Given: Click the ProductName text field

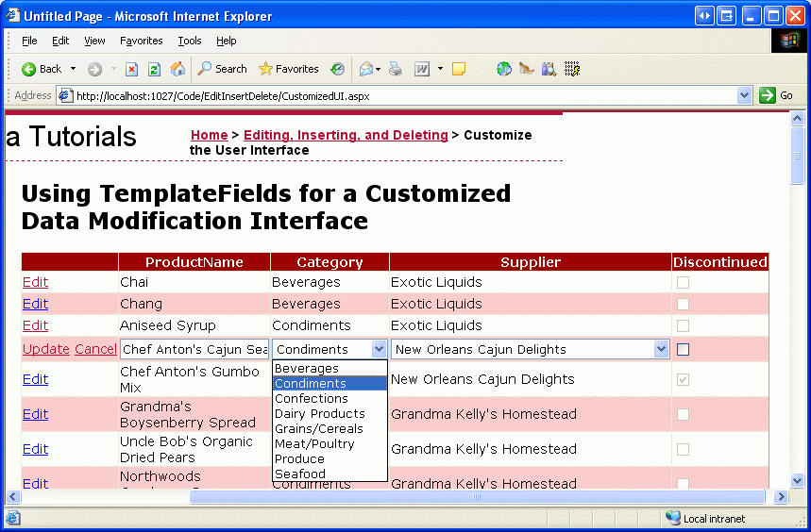Looking at the screenshot, I should (x=194, y=349).
